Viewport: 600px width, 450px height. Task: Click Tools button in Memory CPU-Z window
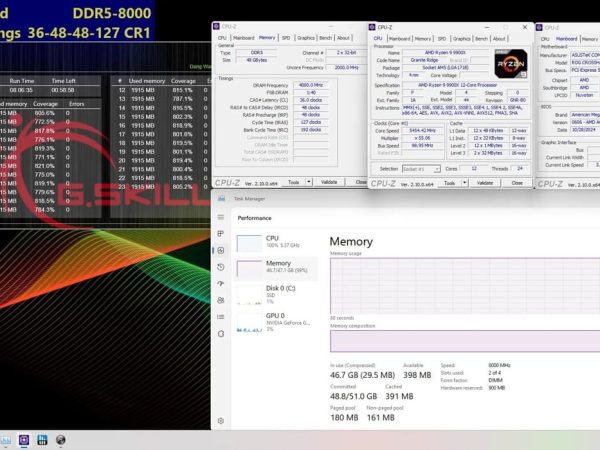click(x=293, y=182)
